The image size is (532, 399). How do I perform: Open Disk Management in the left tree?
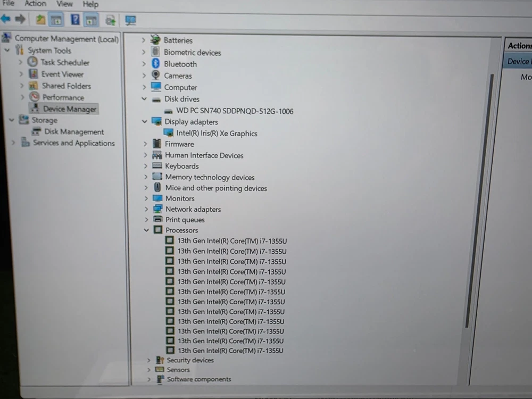click(x=74, y=132)
